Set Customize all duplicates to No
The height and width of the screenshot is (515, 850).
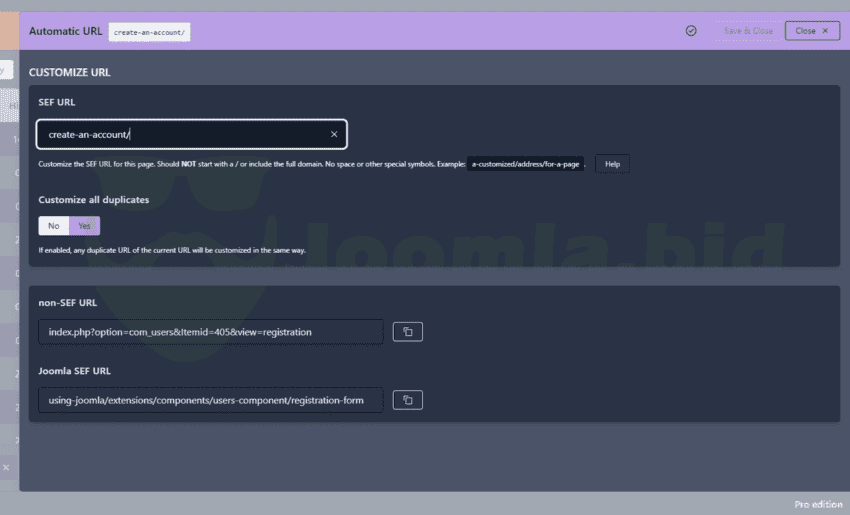tap(54, 226)
